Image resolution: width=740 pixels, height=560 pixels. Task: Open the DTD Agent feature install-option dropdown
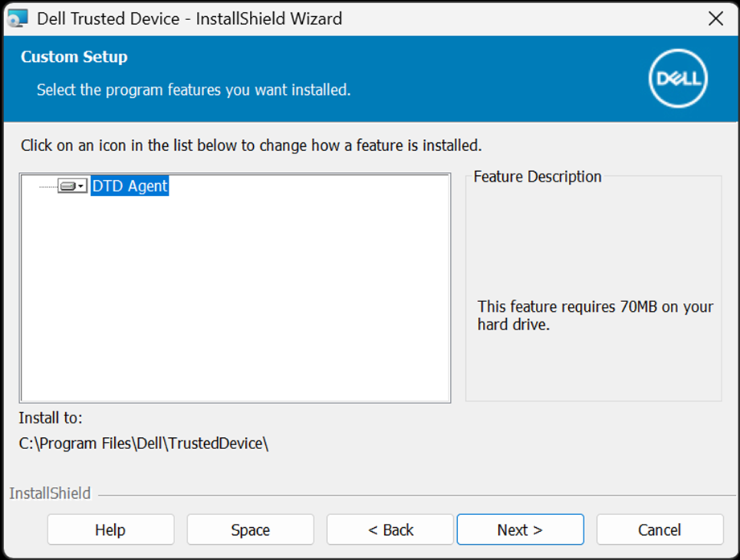click(72, 186)
